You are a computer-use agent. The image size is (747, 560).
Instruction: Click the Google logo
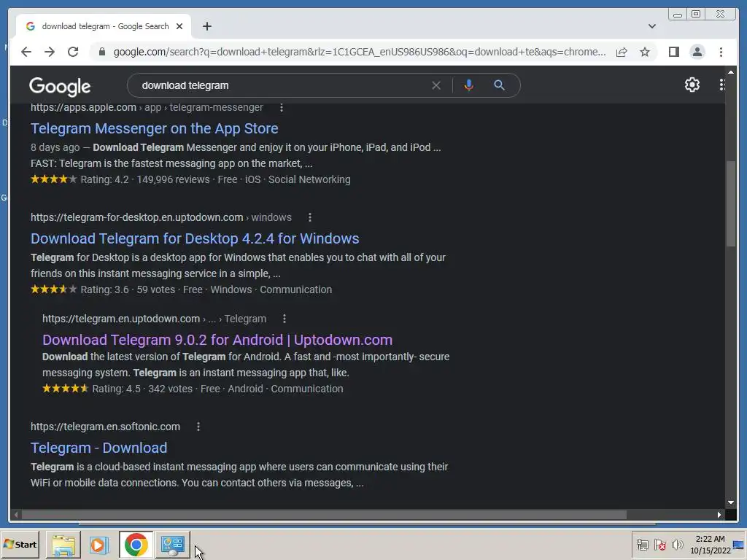(60, 86)
